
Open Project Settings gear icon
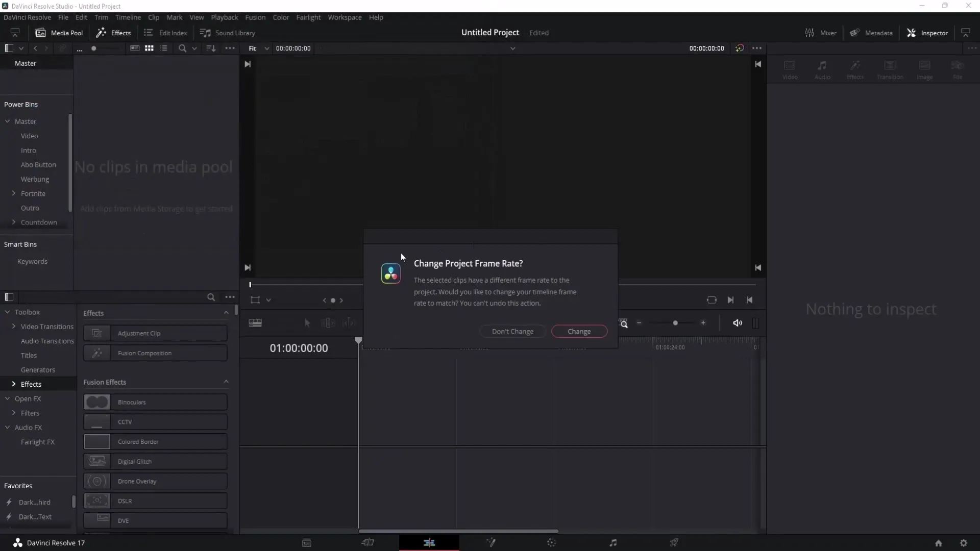click(x=964, y=543)
